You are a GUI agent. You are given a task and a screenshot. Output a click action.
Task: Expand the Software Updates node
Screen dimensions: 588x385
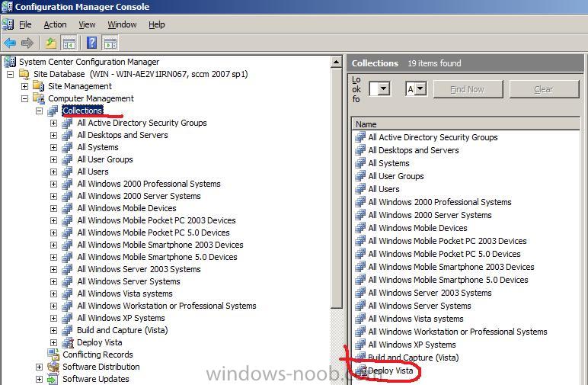[39, 379]
